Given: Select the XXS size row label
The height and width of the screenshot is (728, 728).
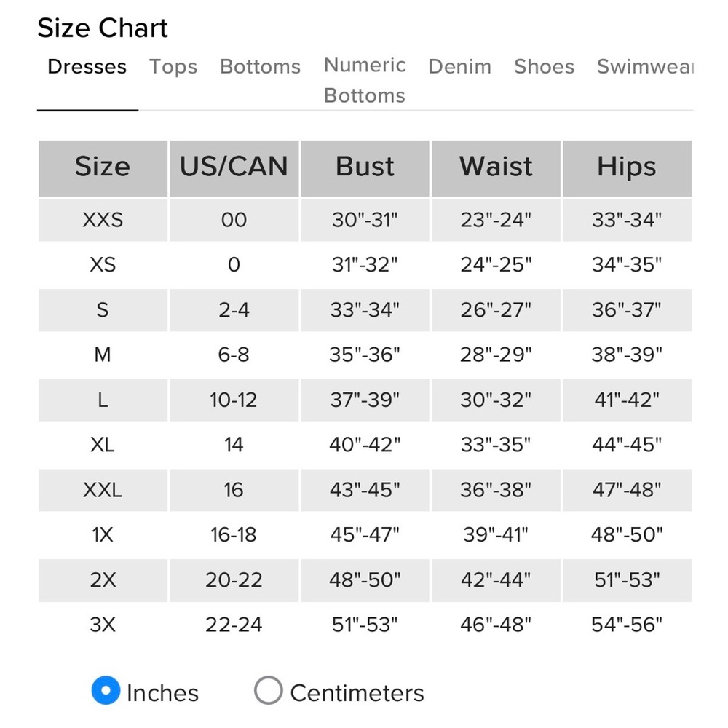Looking at the screenshot, I should click(x=103, y=220).
